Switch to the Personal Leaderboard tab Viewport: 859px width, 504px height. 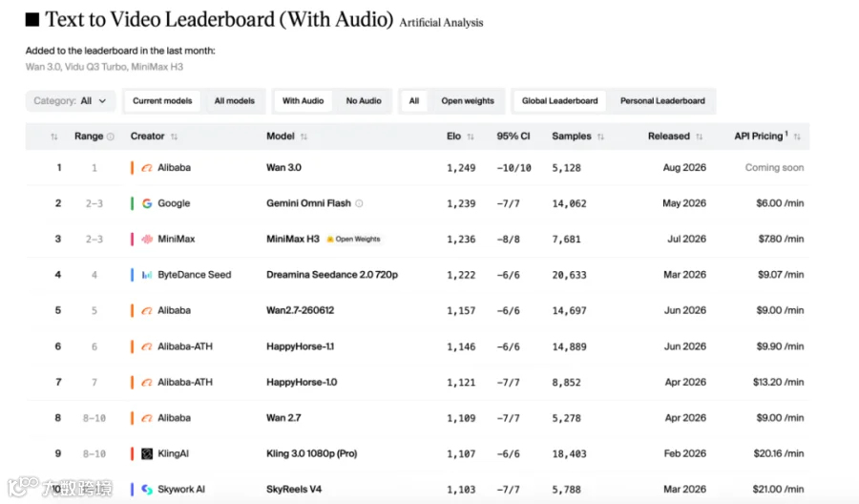tap(662, 101)
